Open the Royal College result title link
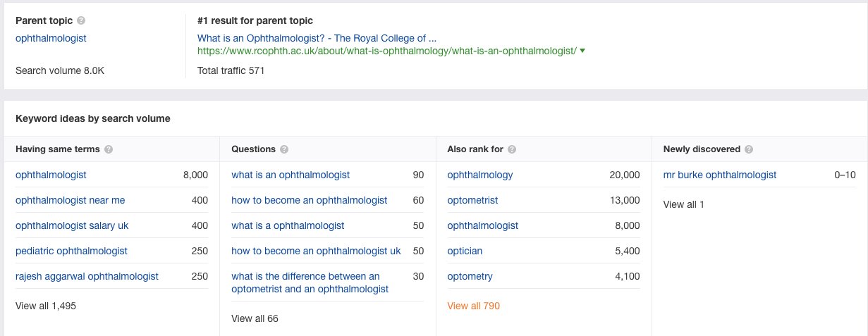Screen dimensions: 868x336 pos(317,38)
